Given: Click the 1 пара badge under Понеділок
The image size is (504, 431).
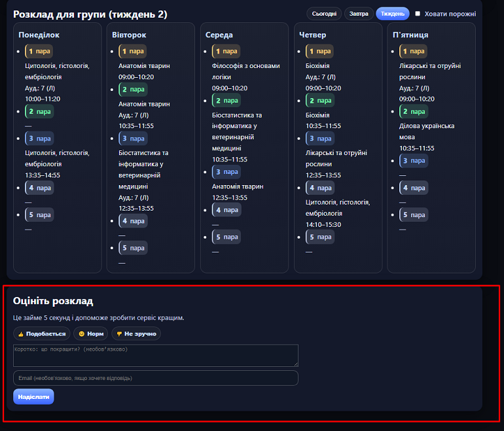Looking at the screenshot, I should coord(39,51).
